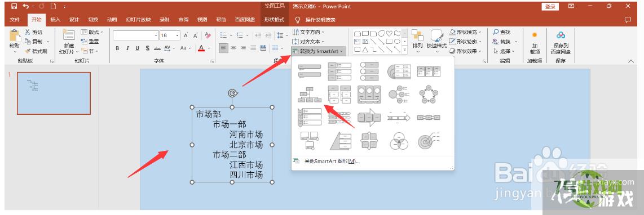Click the font color red A button
The width and height of the screenshot is (644, 215).
click(201, 48)
